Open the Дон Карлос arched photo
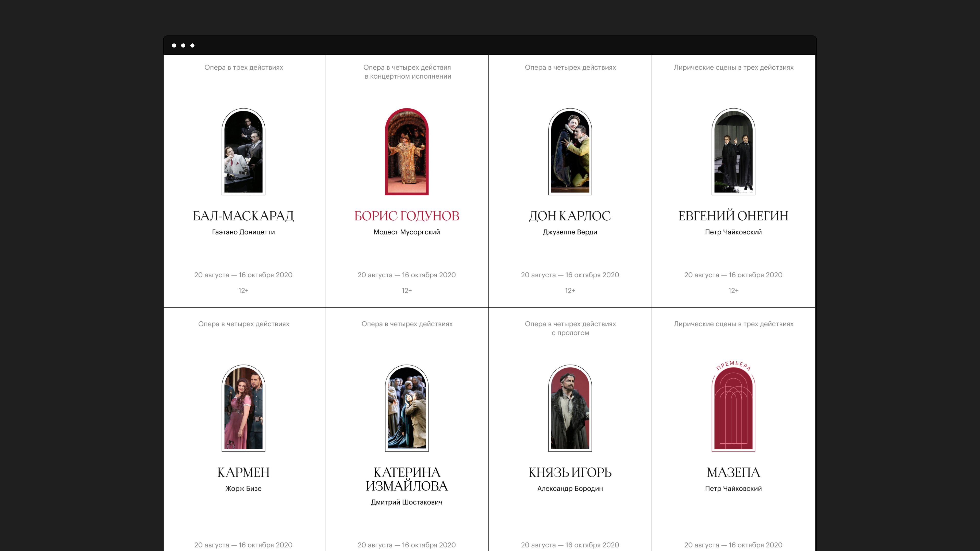The width and height of the screenshot is (980, 551). click(570, 152)
